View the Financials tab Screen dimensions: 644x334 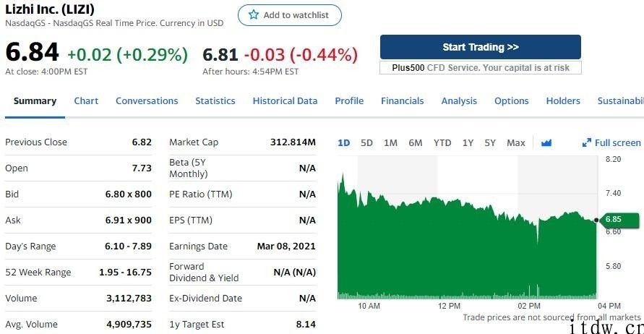tap(402, 101)
